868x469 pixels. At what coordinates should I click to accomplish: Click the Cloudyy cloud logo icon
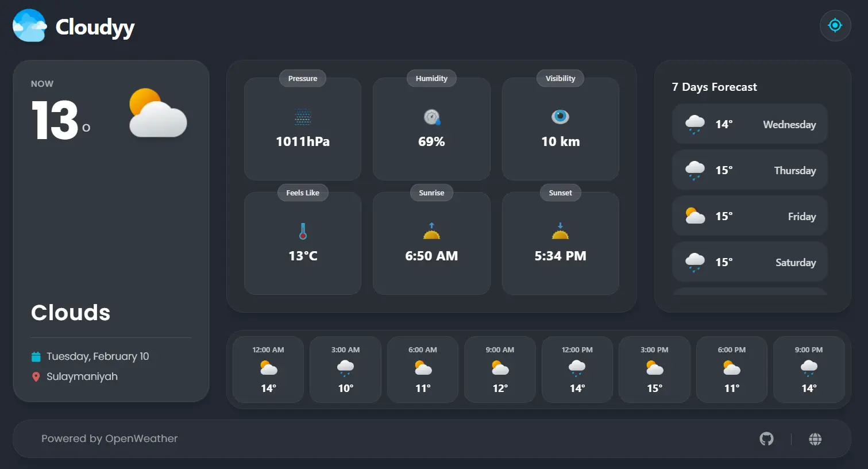30,26
